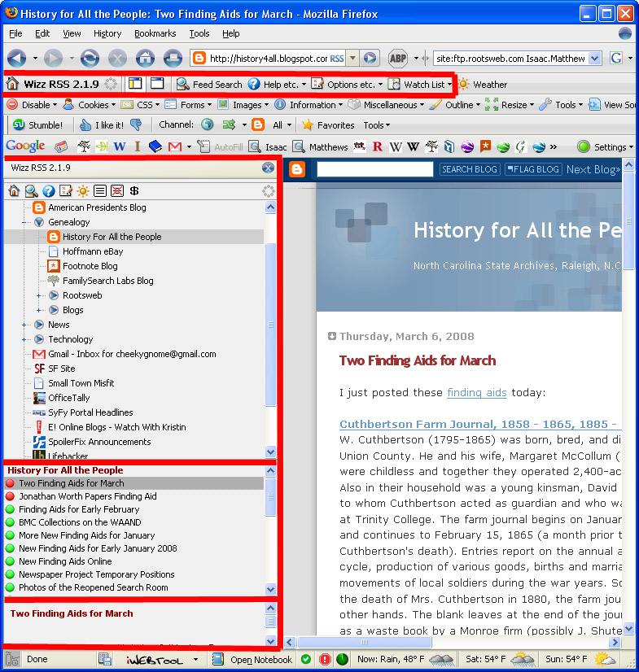Click the Google search engine icon

(x=616, y=58)
